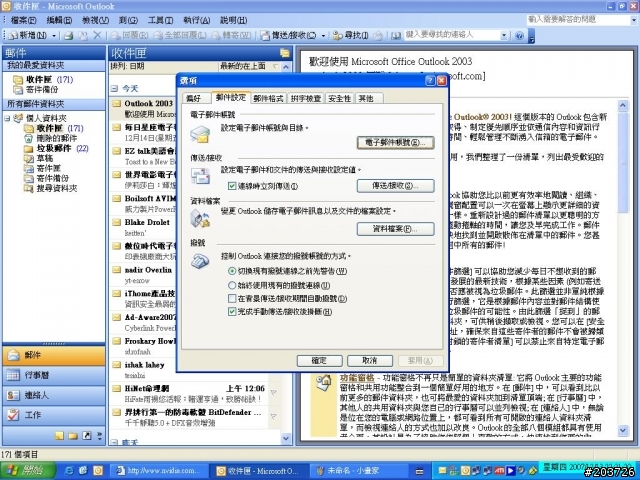Viewport: 640px width, 480px height.
Task: Open the BitDefender message in inbox list
Action: tap(189, 418)
